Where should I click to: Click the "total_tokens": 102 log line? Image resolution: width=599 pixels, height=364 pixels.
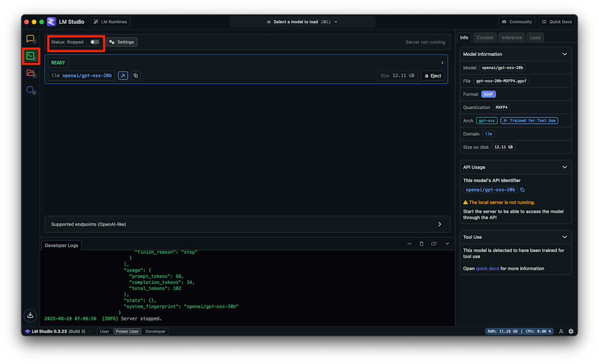tap(155, 288)
